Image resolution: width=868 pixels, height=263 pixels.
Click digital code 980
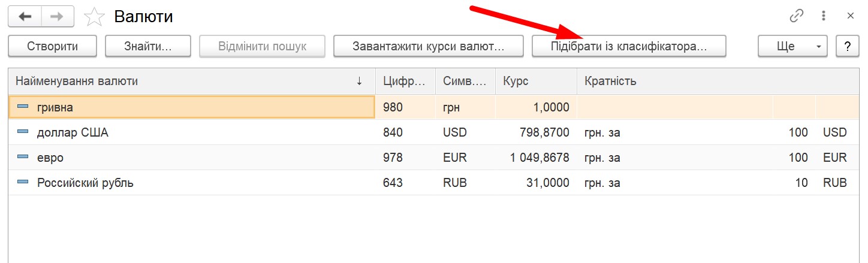pos(393,108)
